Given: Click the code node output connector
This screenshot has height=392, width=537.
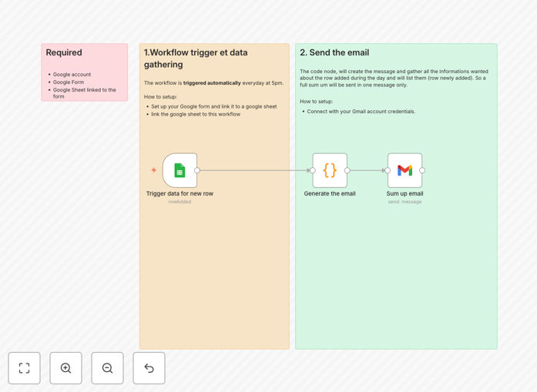Looking at the screenshot, I should tap(347, 170).
